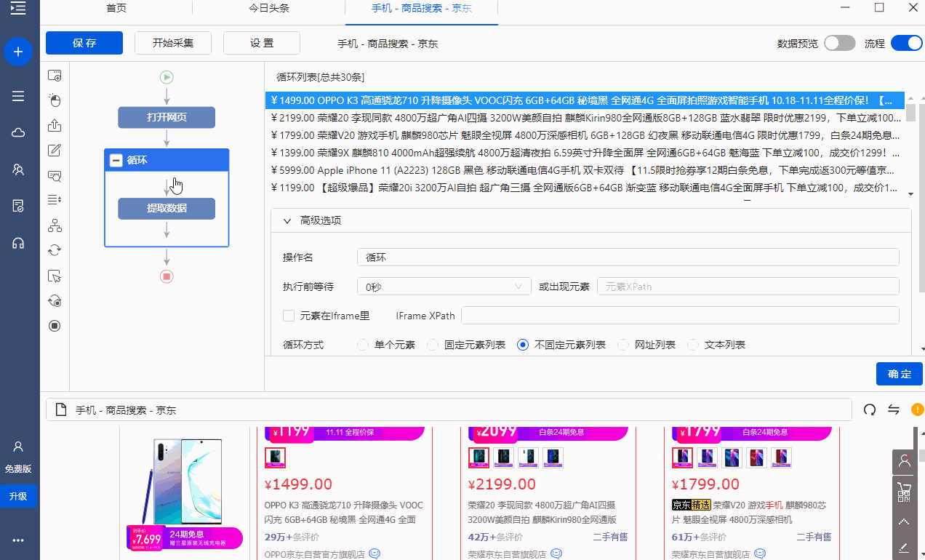The image size is (925, 560).
Task: Select the dropdown-switch list tool icon
Action: coord(55,200)
